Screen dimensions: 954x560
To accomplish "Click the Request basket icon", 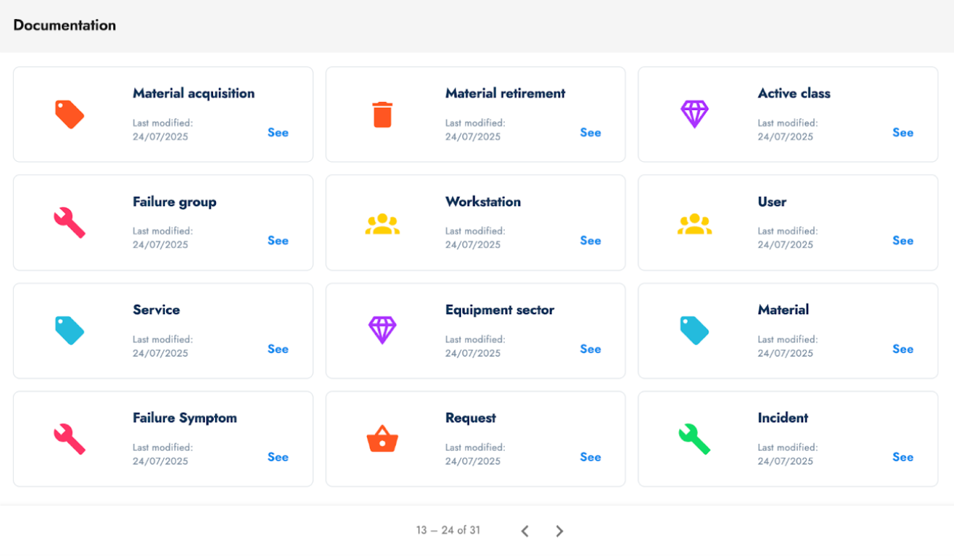I will (382, 439).
